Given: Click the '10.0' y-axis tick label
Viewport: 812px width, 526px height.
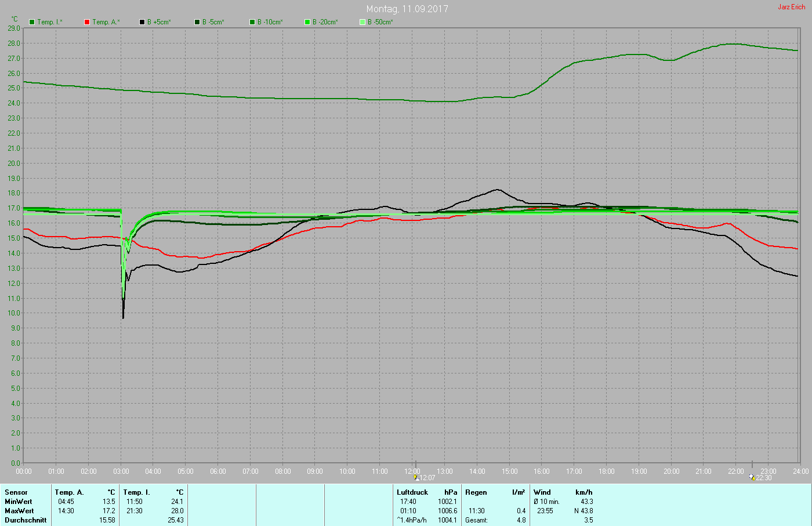Looking at the screenshot, I should click(x=14, y=313).
